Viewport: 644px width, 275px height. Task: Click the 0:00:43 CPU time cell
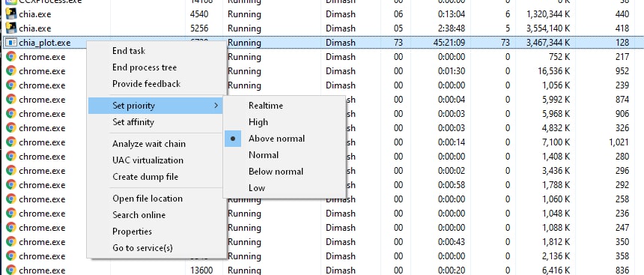(x=452, y=242)
